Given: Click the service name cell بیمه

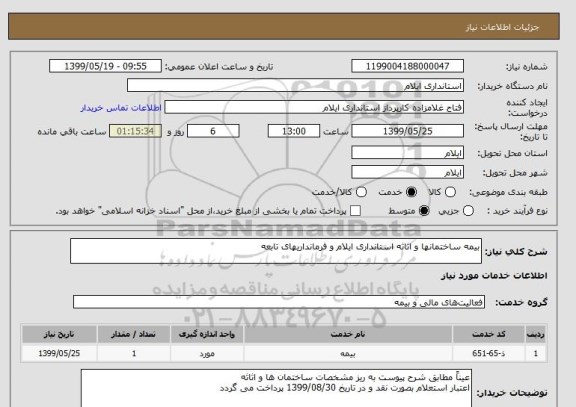Looking at the screenshot, I should pos(348,353).
